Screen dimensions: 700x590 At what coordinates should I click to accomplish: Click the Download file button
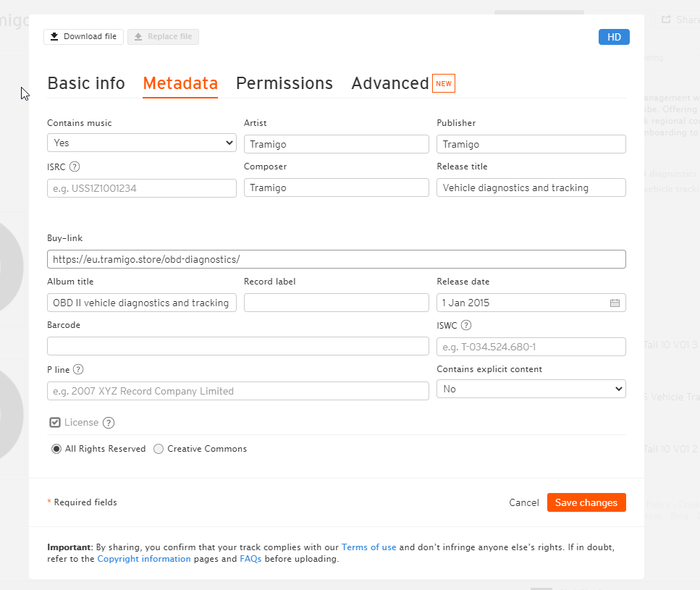[83, 37]
